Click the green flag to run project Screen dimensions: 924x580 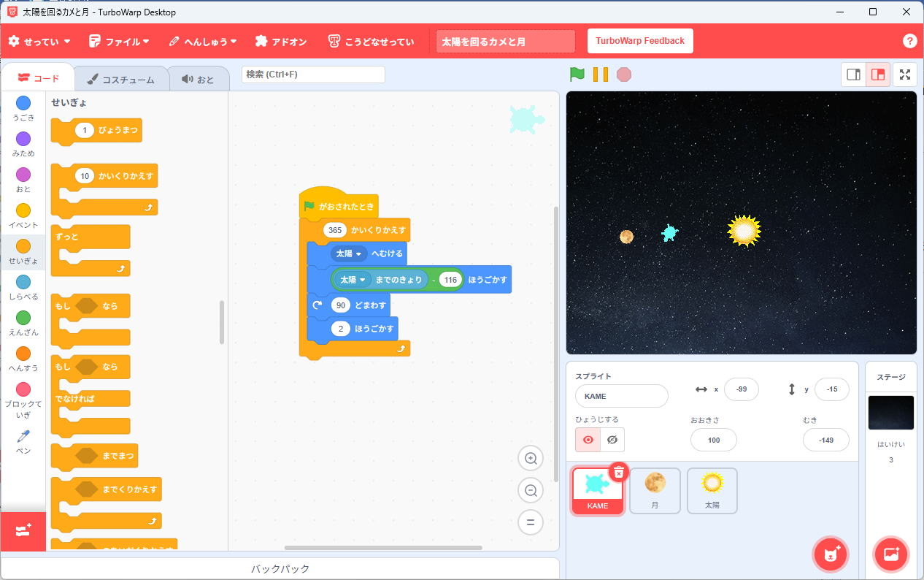tap(577, 75)
